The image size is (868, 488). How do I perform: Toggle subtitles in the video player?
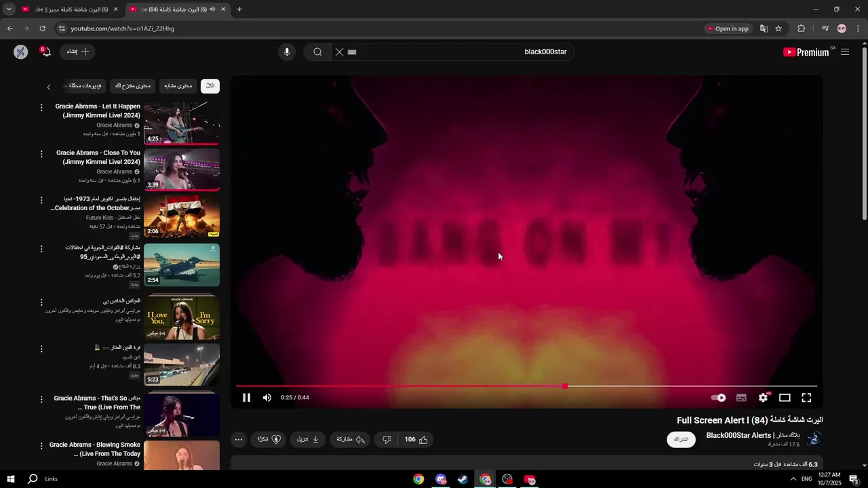(741, 398)
